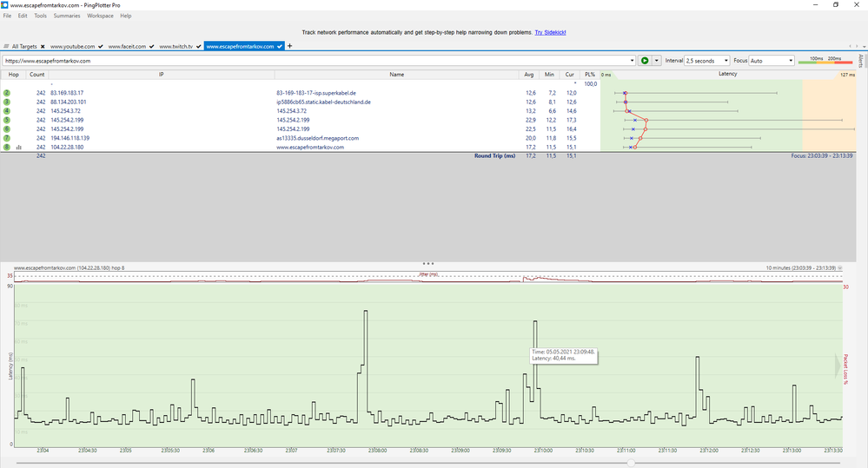The width and height of the screenshot is (868, 468).
Task: Click the green start trace button
Action: pos(645,61)
